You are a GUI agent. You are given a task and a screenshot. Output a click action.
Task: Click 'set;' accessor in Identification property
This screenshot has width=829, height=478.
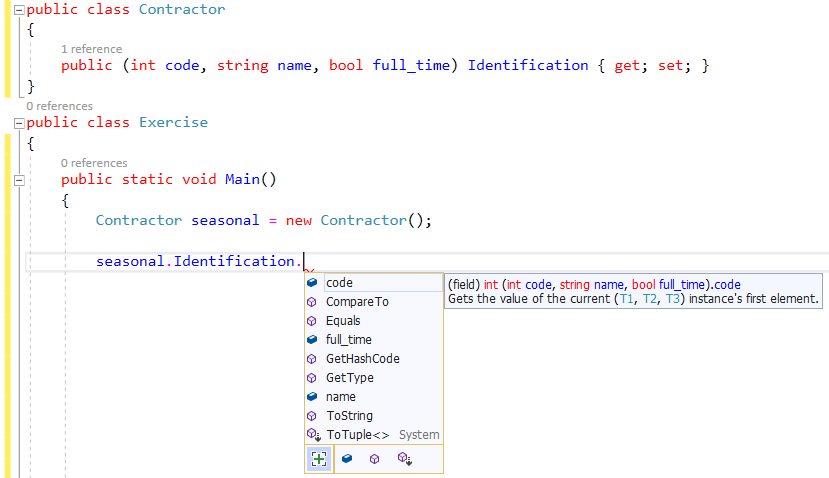[674, 66]
